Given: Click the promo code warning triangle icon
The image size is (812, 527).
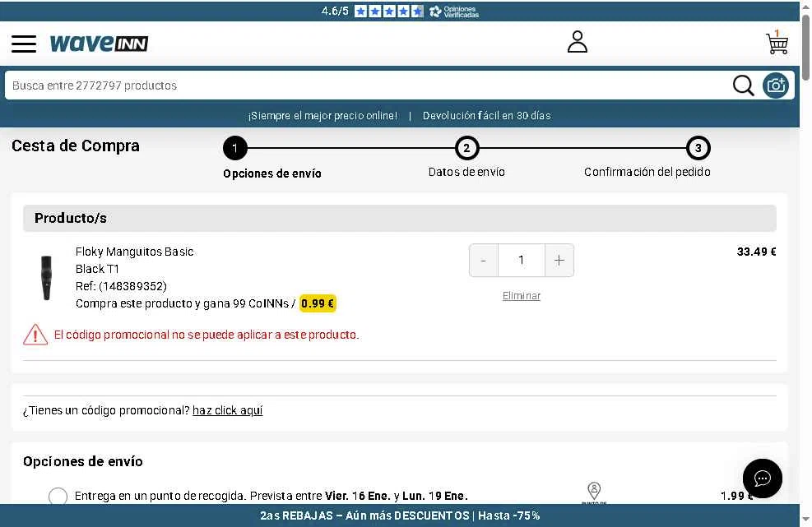Looking at the screenshot, I should click(x=35, y=335).
